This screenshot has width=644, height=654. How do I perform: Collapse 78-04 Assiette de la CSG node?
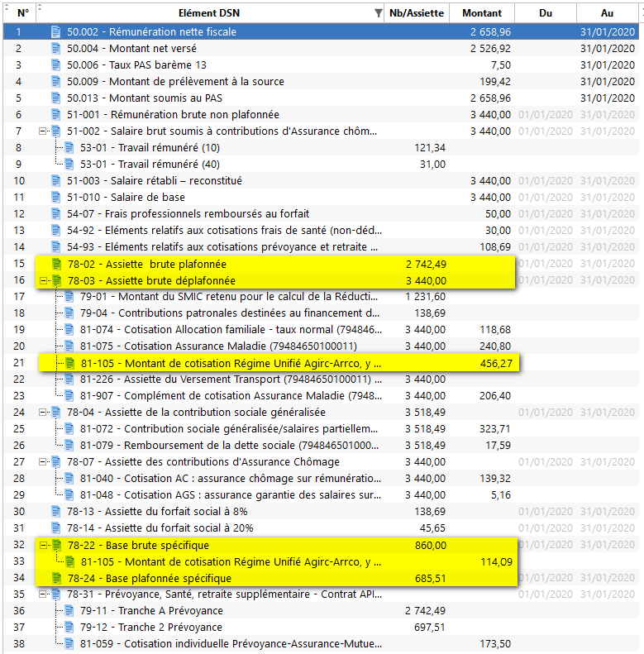coord(42,412)
